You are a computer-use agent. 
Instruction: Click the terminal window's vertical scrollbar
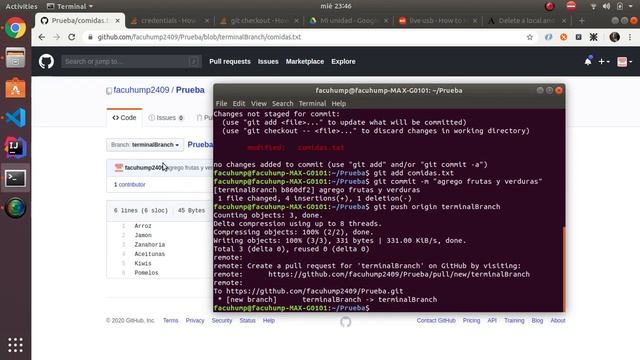[x=564, y=269]
